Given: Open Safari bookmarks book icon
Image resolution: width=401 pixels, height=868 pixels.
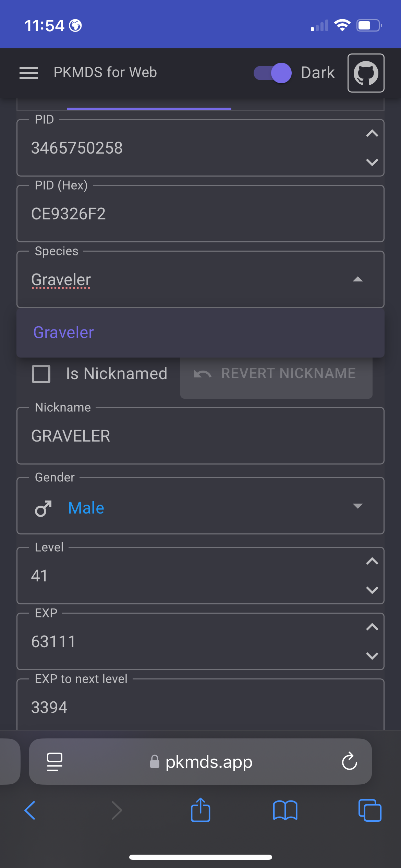Looking at the screenshot, I should (285, 810).
